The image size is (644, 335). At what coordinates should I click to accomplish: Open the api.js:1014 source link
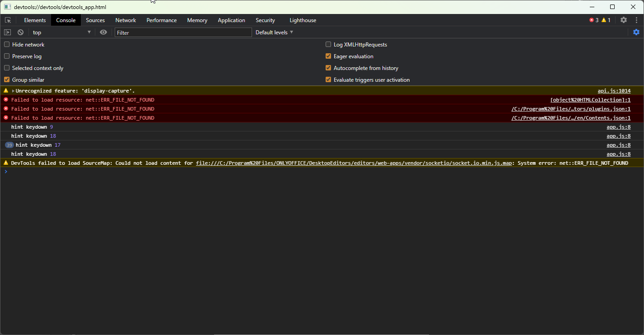[614, 91]
